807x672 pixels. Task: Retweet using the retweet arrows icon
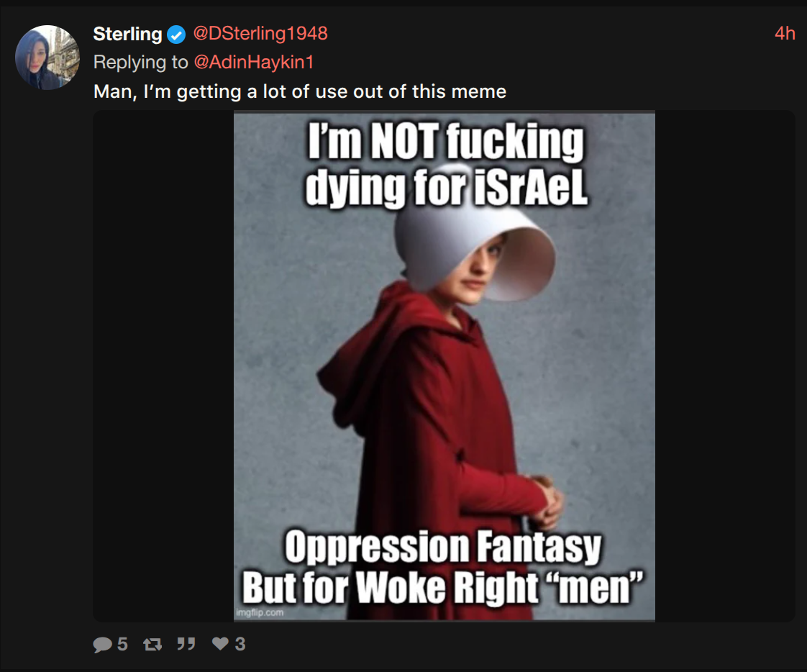[152, 644]
